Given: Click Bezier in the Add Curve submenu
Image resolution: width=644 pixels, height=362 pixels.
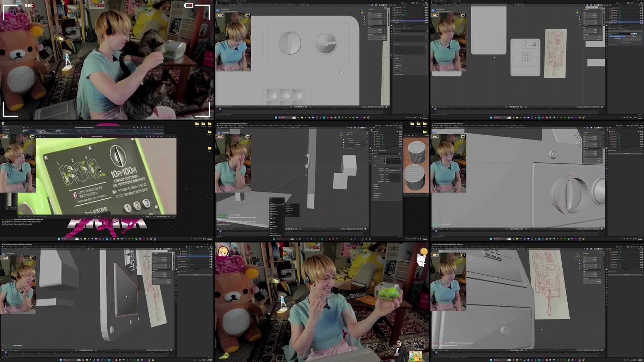Looking at the screenshot, I should pos(289,205).
